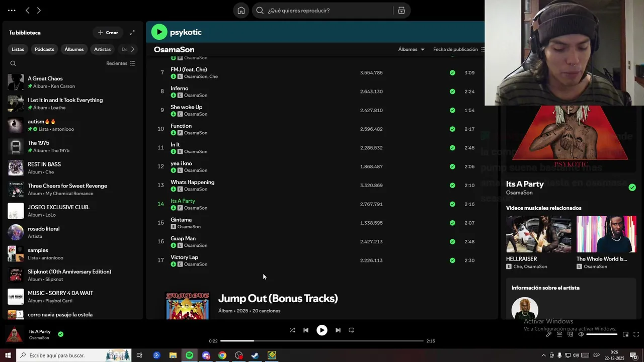The width and height of the screenshot is (644, 362).
Task: Click the Crear button
Action: point(108,33)
